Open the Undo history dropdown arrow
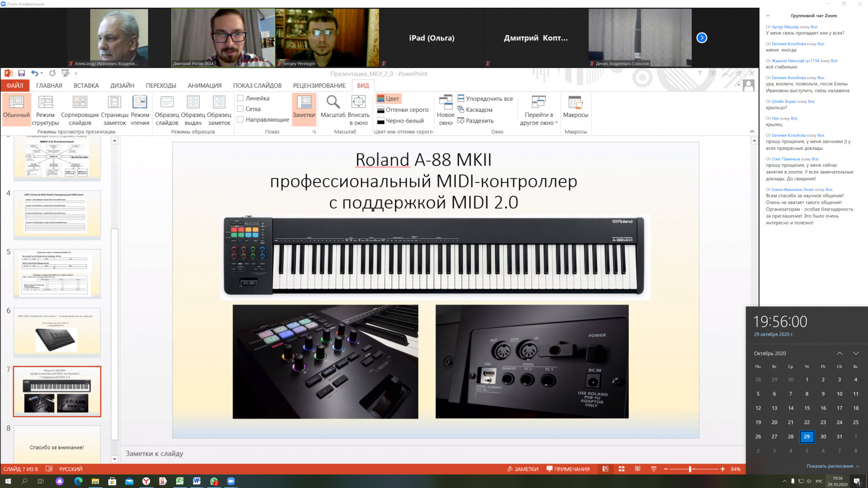868x488 pixels. (42, 73)
